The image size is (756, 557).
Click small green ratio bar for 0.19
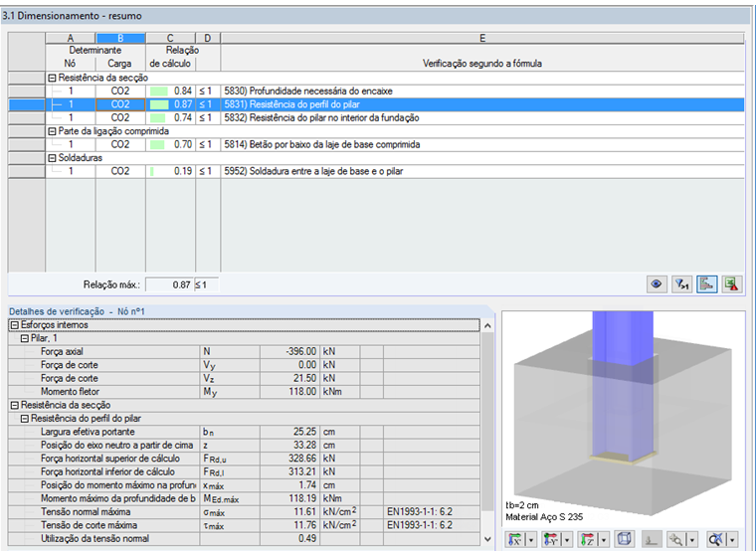click(x=152, y=171)
